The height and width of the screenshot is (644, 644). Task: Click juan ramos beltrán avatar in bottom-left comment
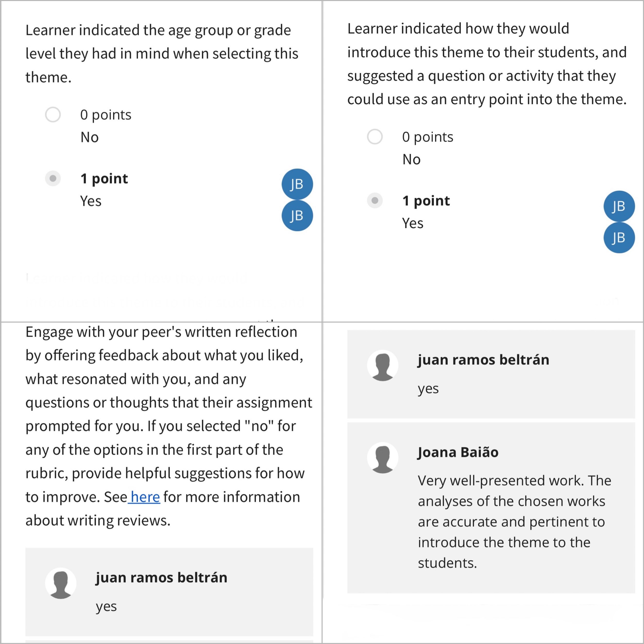tap(61, 583)
